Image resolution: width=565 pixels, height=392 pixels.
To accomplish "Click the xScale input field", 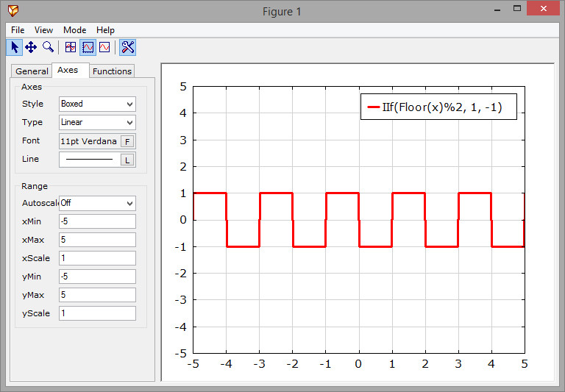I will (x=97, y=258).
